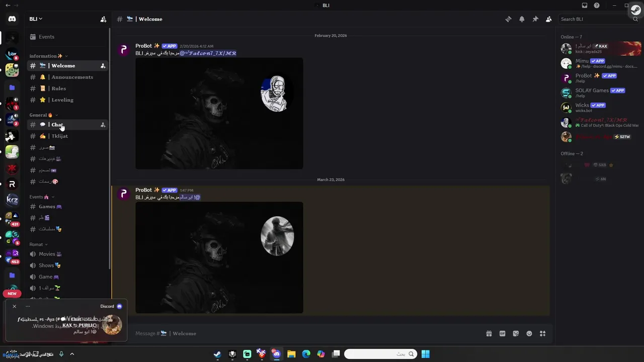Click Steam icon in Windows taskbar
The height and width of the screenshot is (362, 644).
point(217,354)
